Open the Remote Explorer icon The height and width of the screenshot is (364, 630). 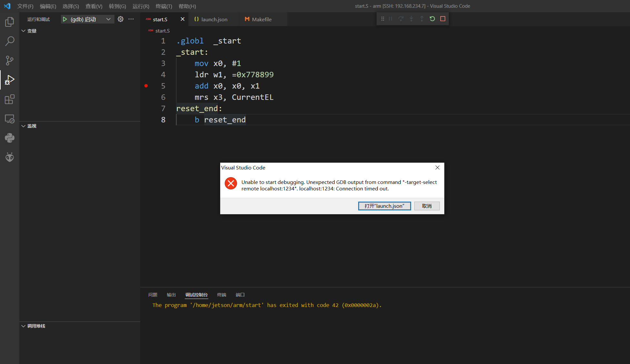[10, 119]
